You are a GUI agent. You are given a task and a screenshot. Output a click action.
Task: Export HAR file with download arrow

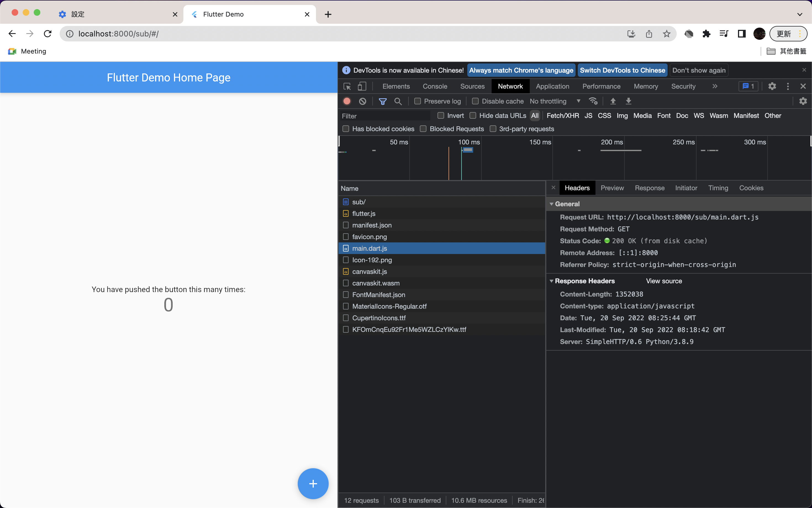pyautogui.click(x=629, y=101)
